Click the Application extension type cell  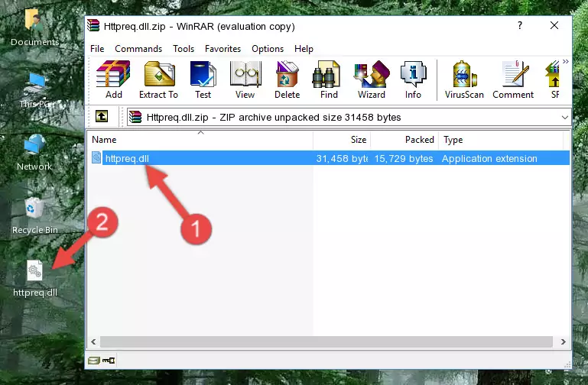click(489, 158)
